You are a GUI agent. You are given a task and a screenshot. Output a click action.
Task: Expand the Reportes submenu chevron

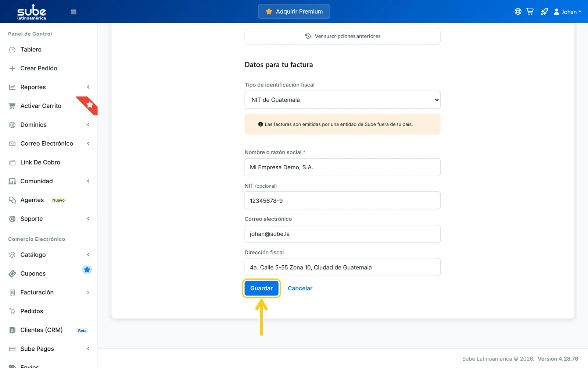[88, 87]
